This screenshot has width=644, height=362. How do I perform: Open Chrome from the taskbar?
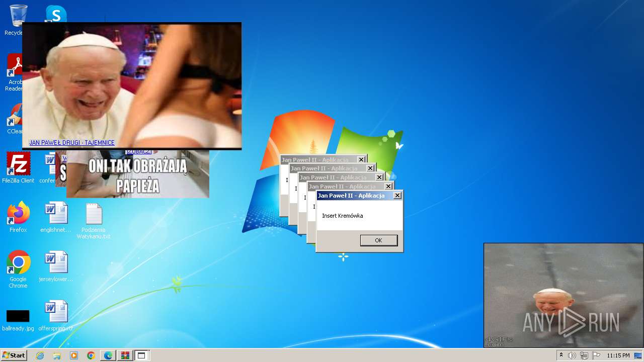point(91,355)
